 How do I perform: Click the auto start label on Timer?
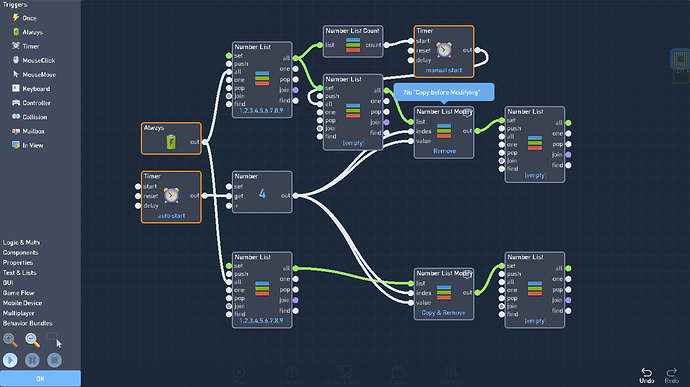click(x=171, y=216)
